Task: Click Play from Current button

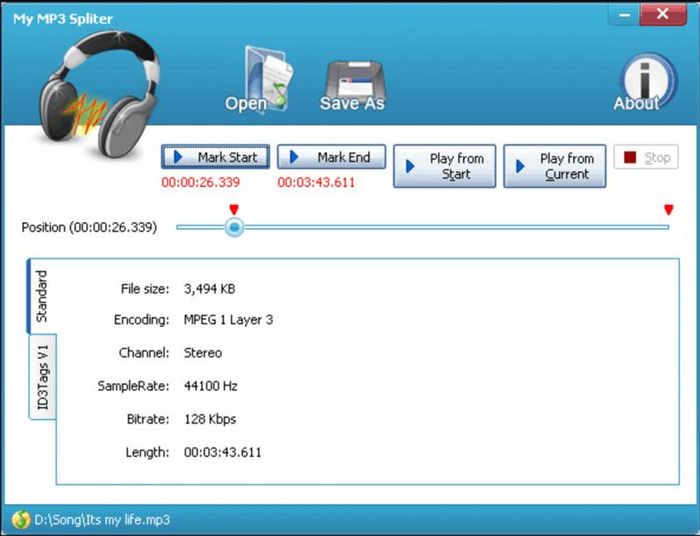Action: 555,166
